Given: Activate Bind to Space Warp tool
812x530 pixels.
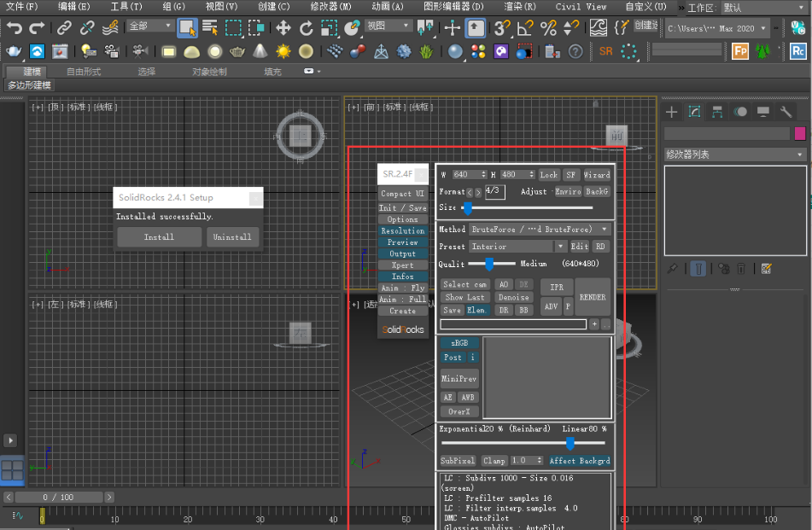Looking at the screenshot, I should click(x=110, y=27).
